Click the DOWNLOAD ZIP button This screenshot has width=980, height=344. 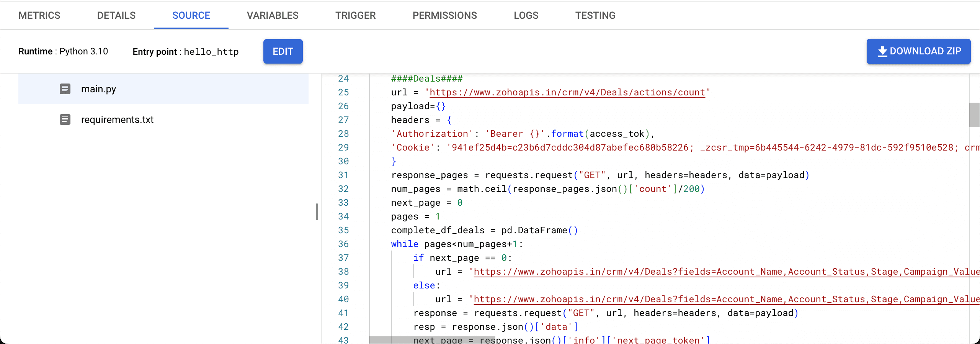[x=918, y=51]
